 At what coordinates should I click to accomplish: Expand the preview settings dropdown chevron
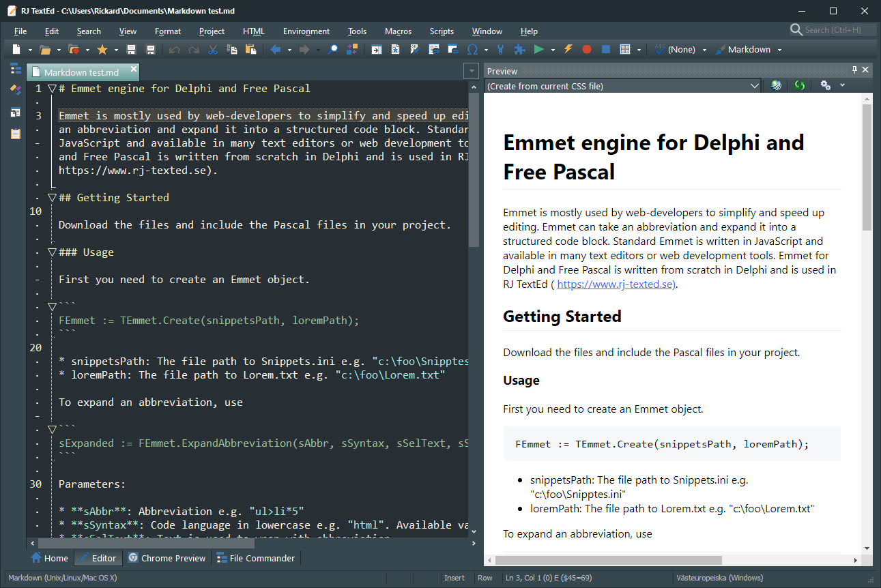(x=842, y=85)
